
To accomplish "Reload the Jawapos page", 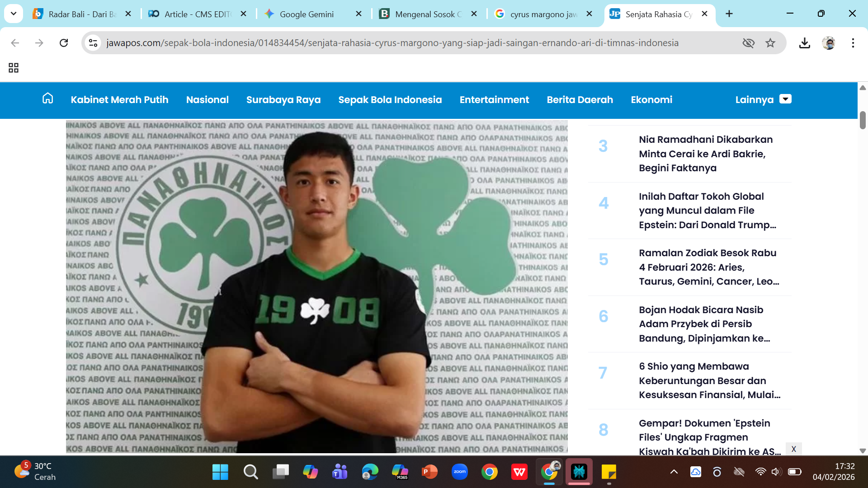I will 64,43.
